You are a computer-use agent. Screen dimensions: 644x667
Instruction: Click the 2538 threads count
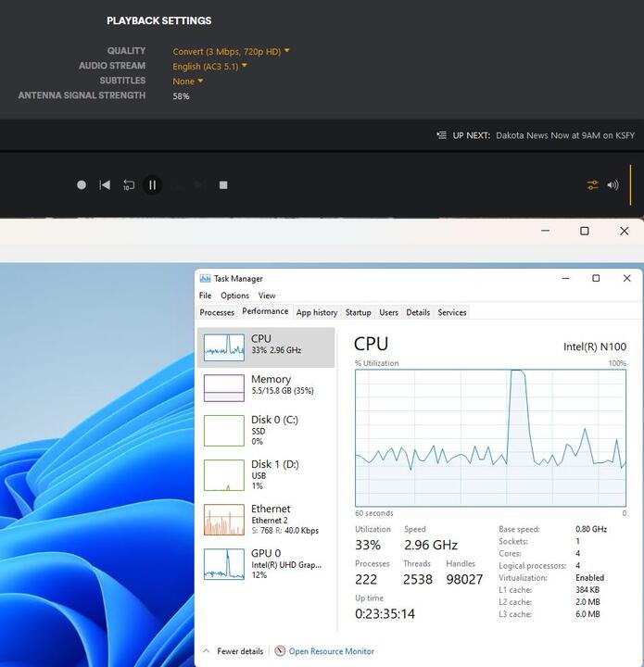point(418,579)
